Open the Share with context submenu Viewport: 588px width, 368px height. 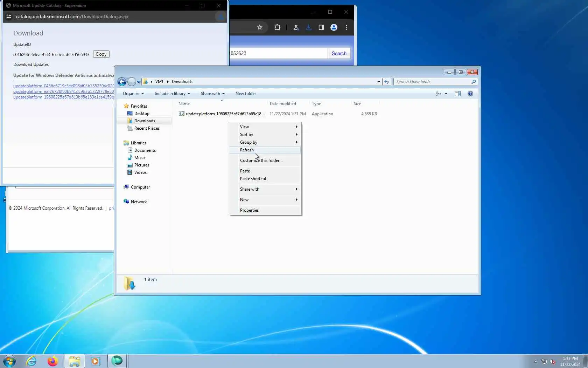[x=265, y=189]
